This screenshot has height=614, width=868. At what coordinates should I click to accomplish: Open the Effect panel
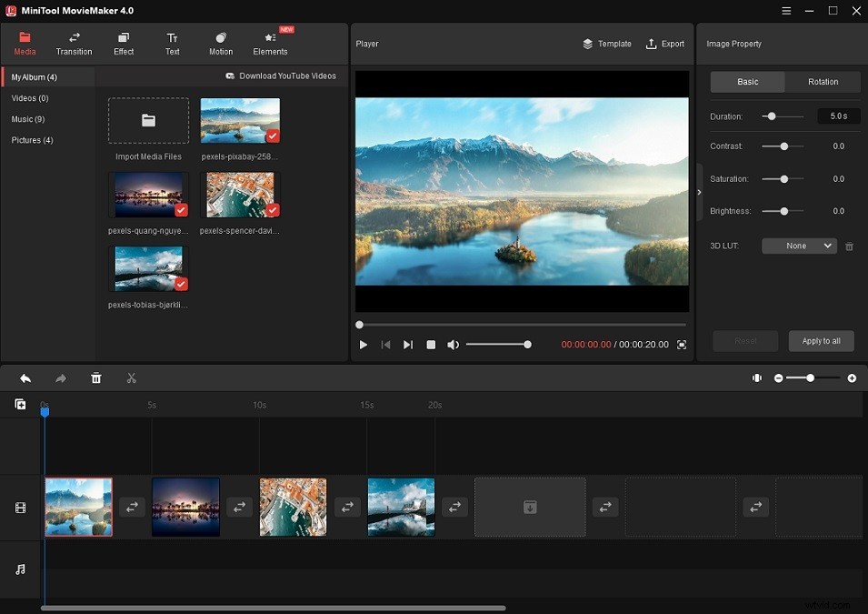coord(123,43)
